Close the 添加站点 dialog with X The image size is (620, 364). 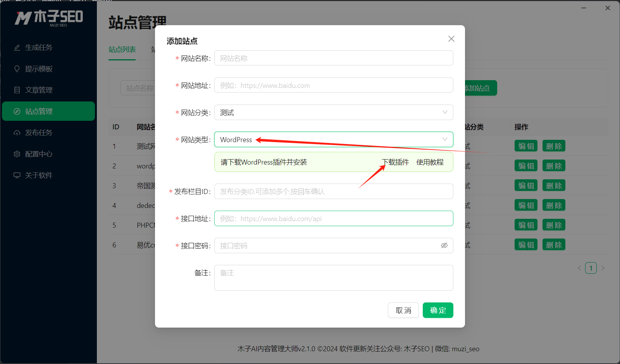[x=451, y=39]
